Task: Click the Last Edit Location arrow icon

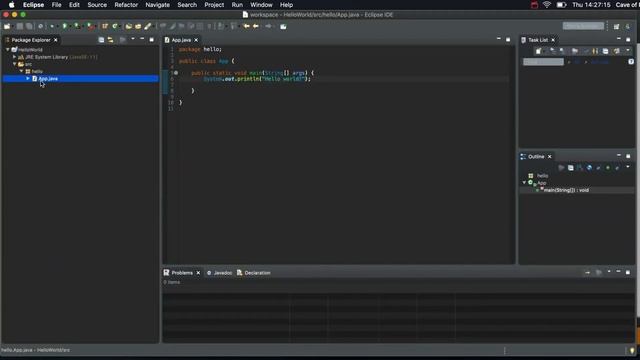Action: pyautogui.click(x=246, y=26)
